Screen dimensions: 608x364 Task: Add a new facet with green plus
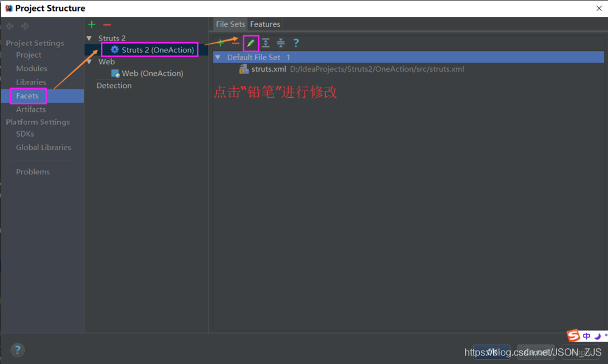pyautogui.click(x=92, y=25)
